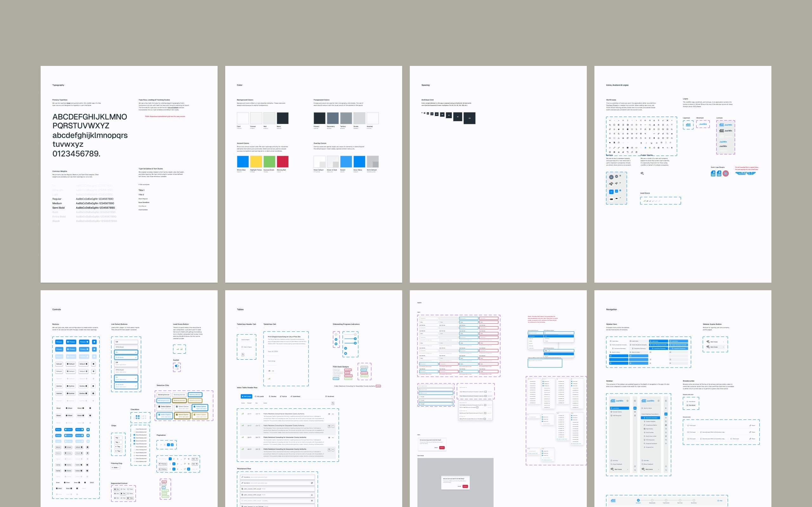The image size is (812, 507).
Task: Switch to the All Leads tab
Action: 259,397
